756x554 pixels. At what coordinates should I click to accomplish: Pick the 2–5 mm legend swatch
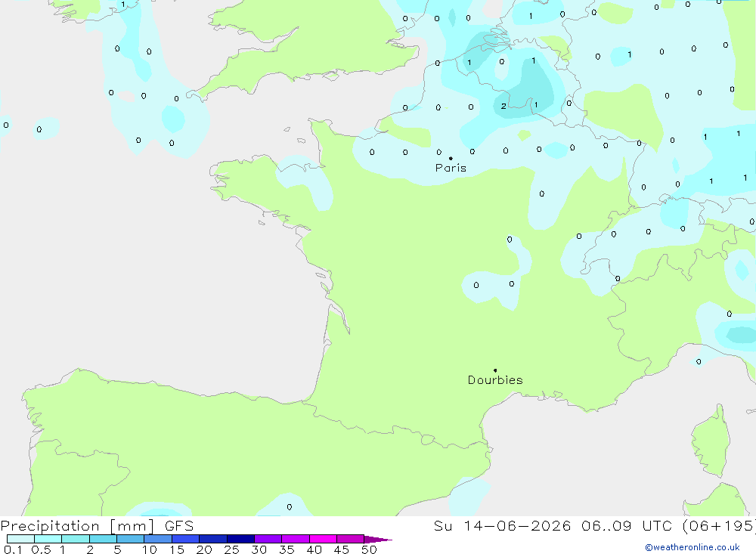[x=103, y=539]
